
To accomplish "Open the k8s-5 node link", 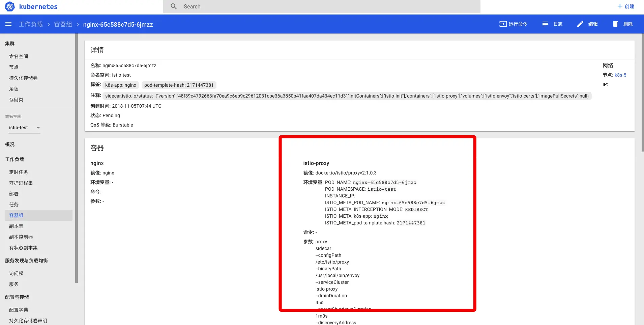I will (620, 75).
